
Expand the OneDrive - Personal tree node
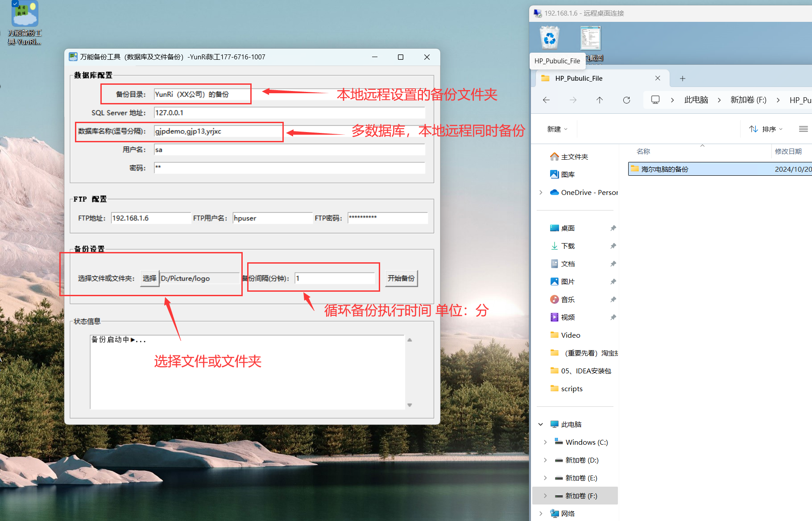tap(541, 192)
